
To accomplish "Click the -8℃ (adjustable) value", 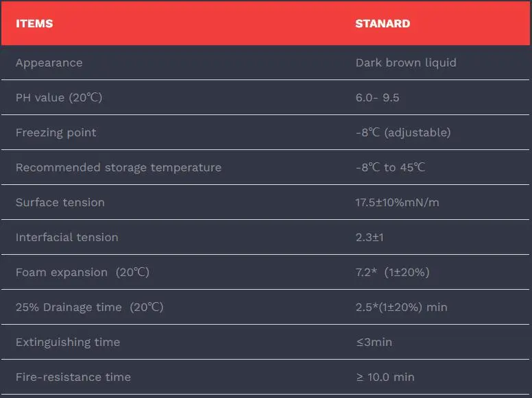I will tap(403, 132).
